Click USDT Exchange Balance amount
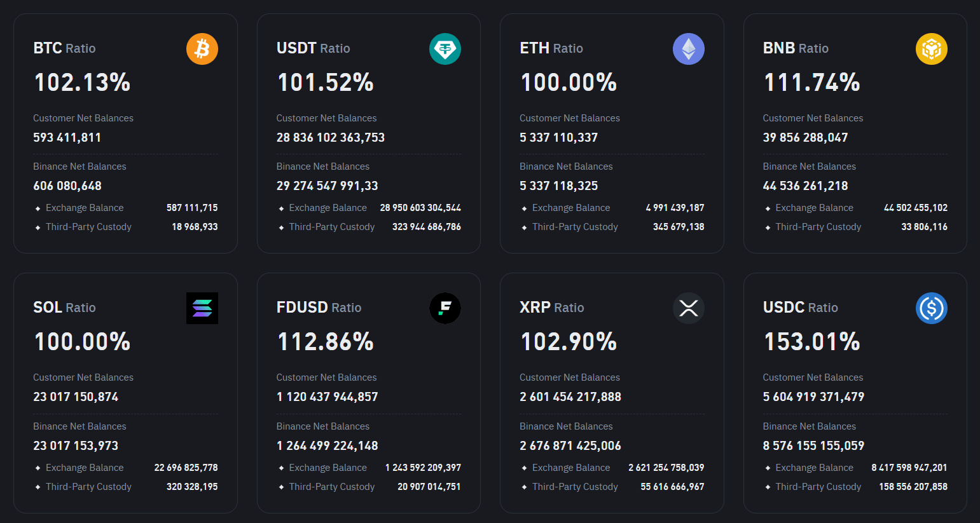Viewport: 980px width, 523px height. tap(420, 208)
